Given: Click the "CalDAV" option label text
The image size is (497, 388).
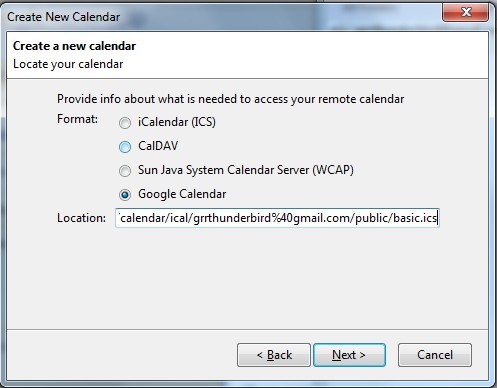Looking at the screenshot, I should [158, 146].
